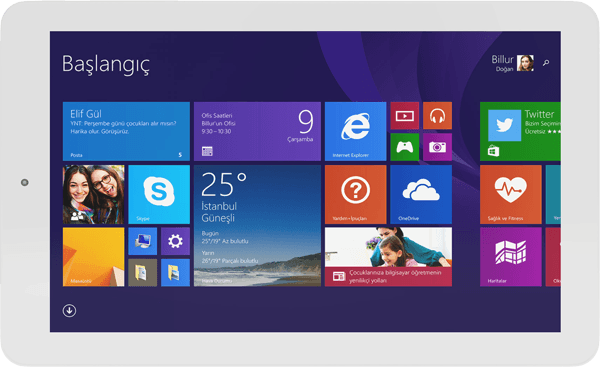The width and height of the screenshot is (600, 367).
Task: Open the Documents folder tile on grey background
Action: 142,272
